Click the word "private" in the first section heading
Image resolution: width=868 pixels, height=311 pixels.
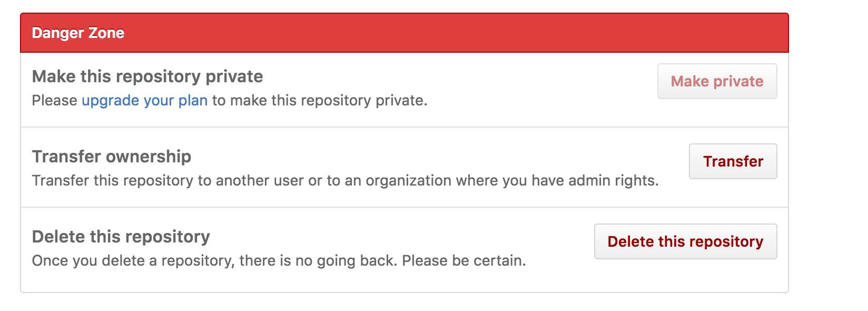coord(234,76)
